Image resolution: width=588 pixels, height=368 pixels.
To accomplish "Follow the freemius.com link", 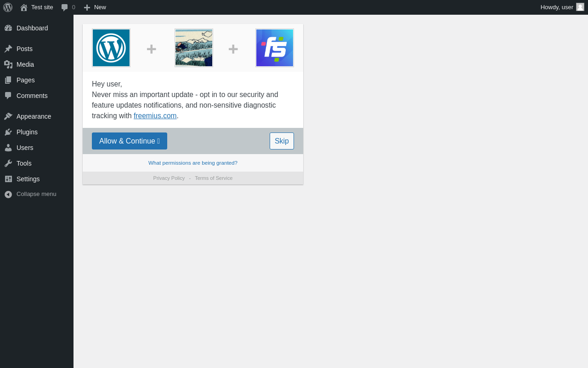I will 155,116.
